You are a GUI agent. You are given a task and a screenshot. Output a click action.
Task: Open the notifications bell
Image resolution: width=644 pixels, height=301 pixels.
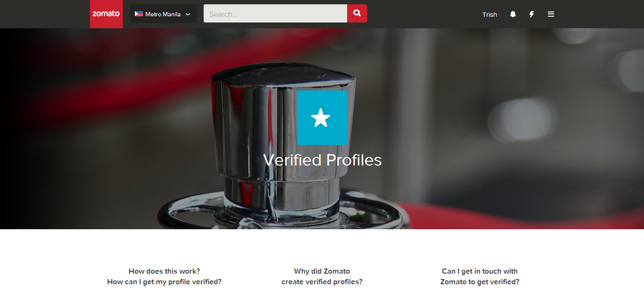click(x=513, y=14)
